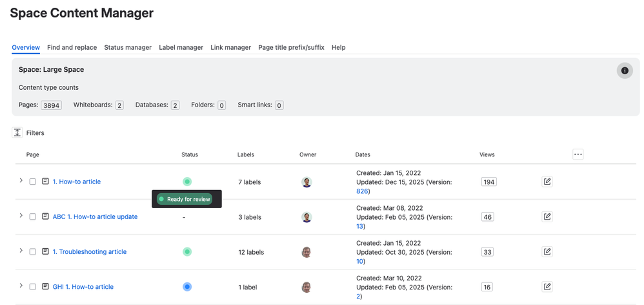The width and height of the screenshot is (644, 305).
Task: Click the Databases count 2
Action: pyautogui.click(x=175, y=105)
